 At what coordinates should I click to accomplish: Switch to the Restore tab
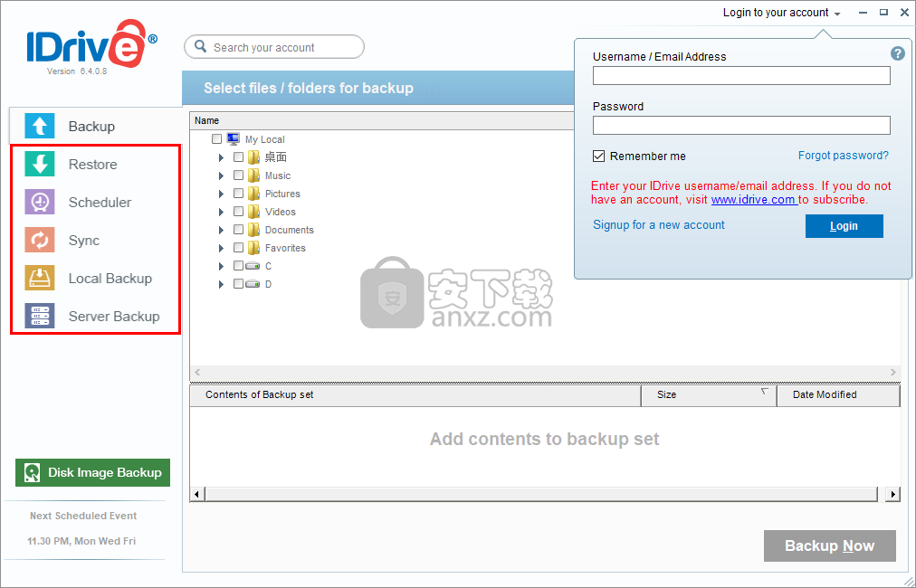(96, 164)
